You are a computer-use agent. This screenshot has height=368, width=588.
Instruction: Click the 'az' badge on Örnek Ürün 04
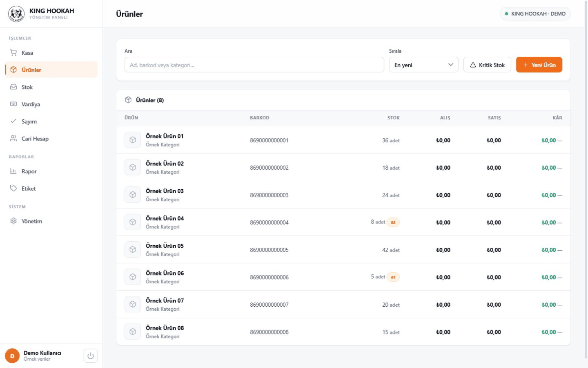[393, 222]
